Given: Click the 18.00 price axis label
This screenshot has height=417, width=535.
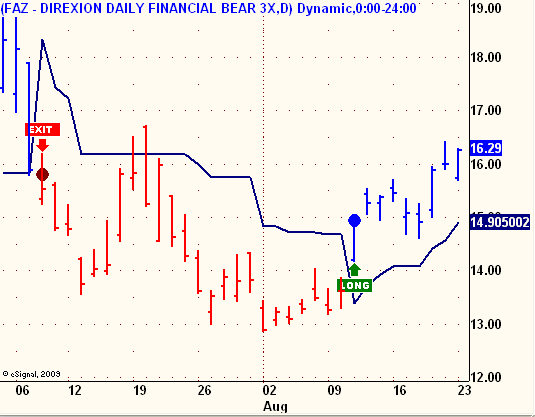Looking at the screenshot, I should tap(486, 57).
